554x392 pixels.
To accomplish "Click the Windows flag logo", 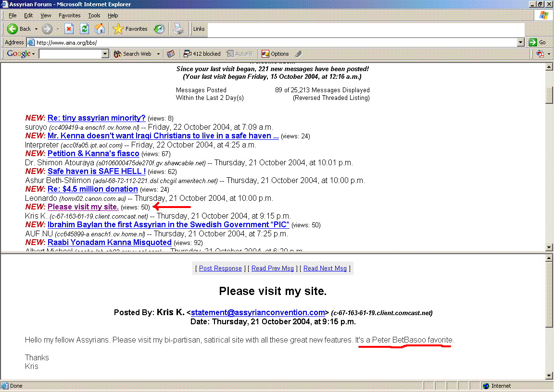I will coord(544,15).
